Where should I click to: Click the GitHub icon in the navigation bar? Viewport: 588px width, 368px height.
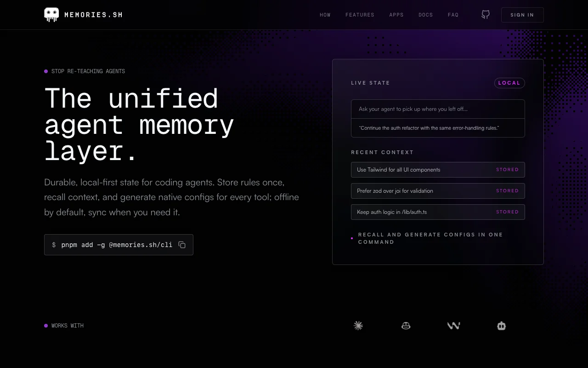tap(485, 14)
